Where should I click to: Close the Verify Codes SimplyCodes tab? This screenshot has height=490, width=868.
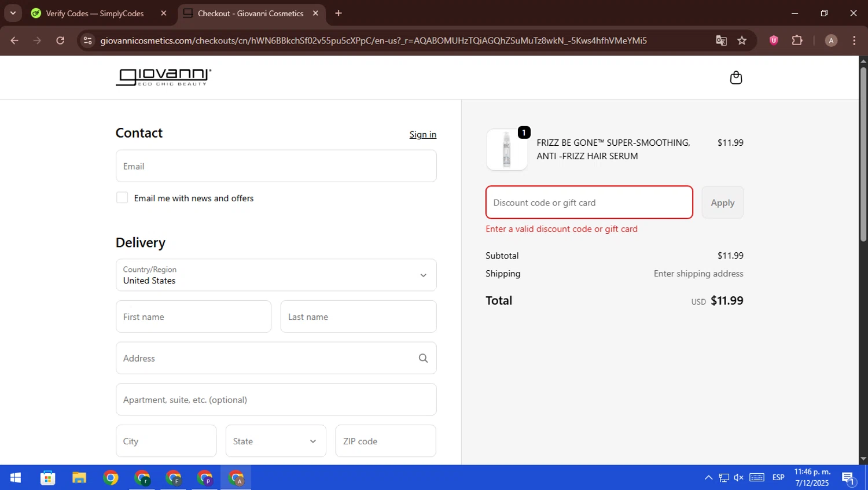pyautogui.click(x=164, y=13)
